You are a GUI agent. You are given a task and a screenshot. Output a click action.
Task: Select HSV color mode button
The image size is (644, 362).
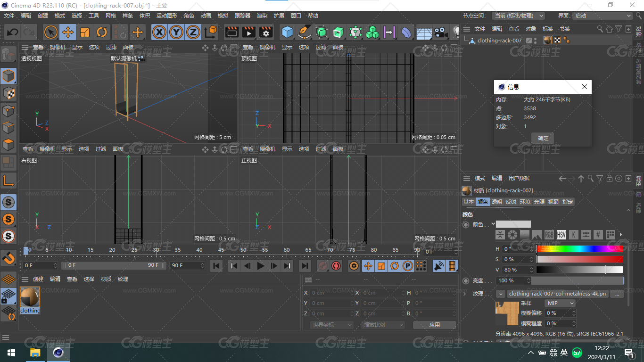pyautogui.click(x=561, y=234)
